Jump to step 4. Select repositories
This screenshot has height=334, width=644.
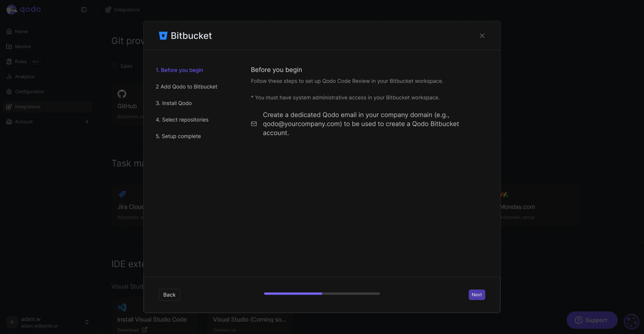click(x=182, y=120)
